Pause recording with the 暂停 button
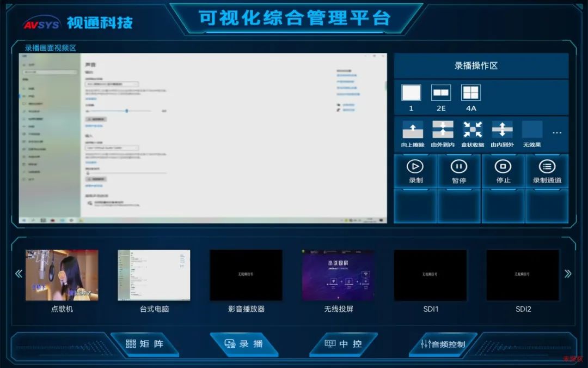The width and height of the screenshot is (588, 368). [459, 171]
